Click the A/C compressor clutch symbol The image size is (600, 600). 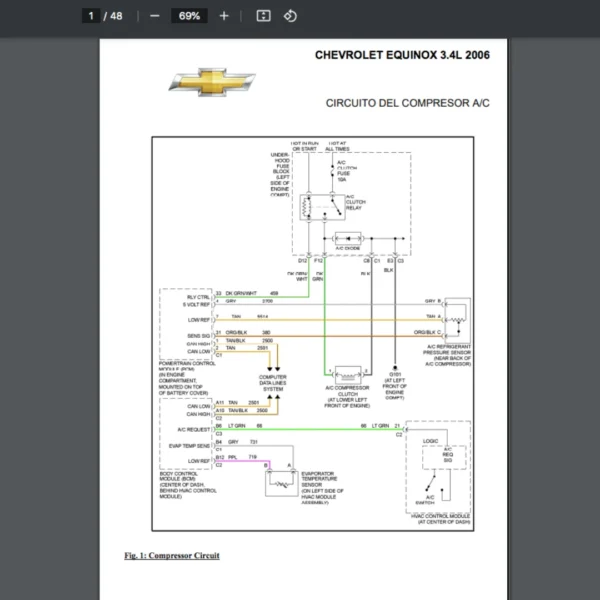(348, 371)
